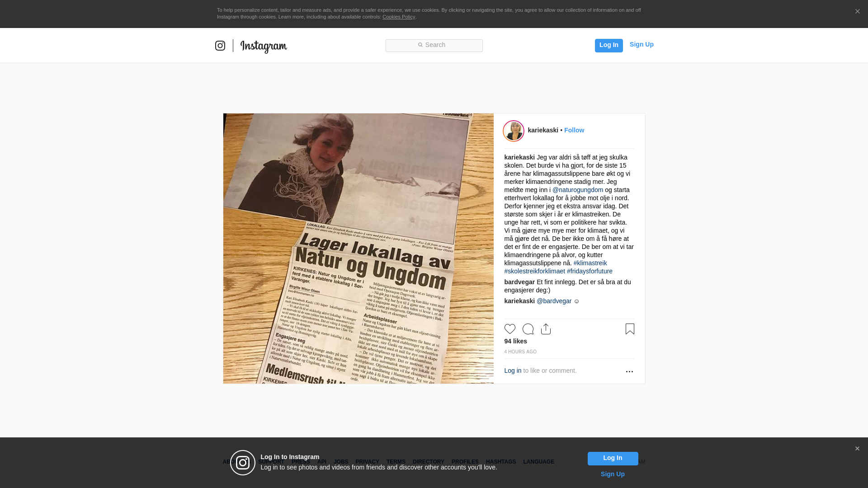Screen dimensions: 868x488
Task: Click the Instagram icon in login banner
Action: click(243, 463)
